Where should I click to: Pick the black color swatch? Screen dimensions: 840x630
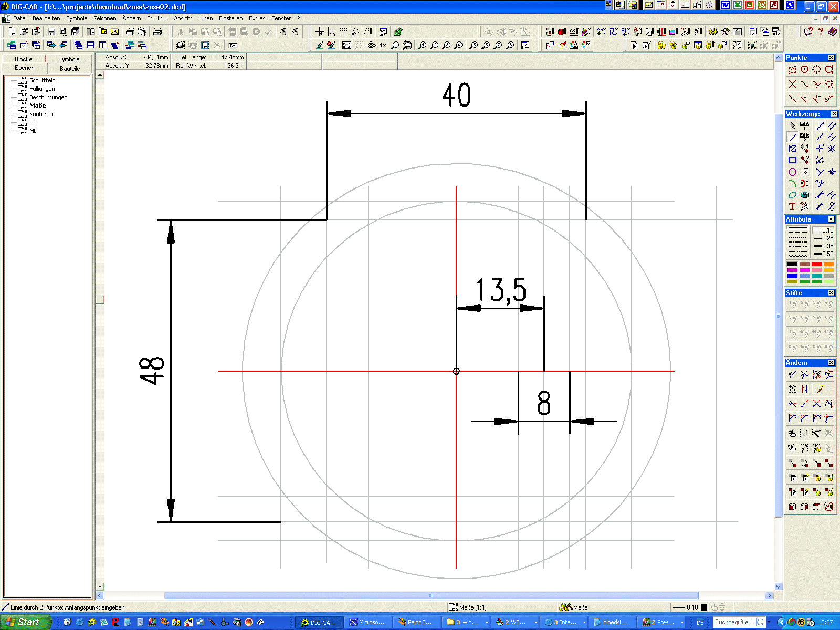(792, 265)
